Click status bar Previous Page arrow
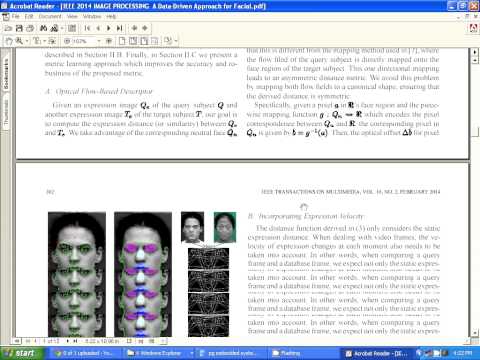The image size is (480, 360). coord(35,341)
